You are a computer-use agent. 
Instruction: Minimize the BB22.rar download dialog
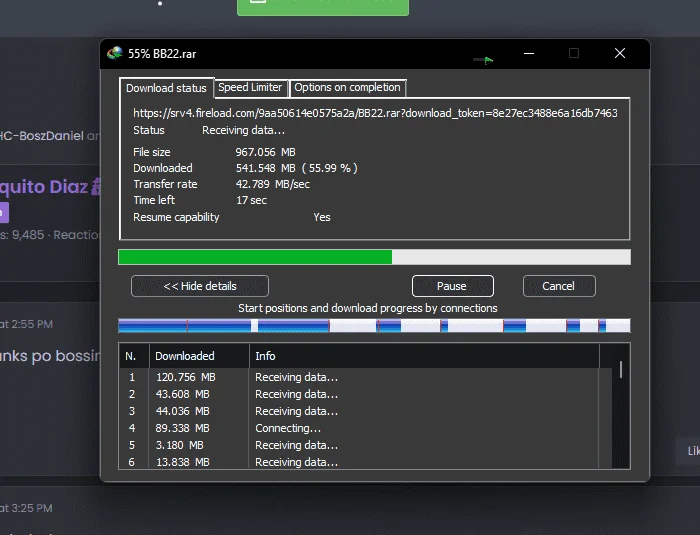529,53
